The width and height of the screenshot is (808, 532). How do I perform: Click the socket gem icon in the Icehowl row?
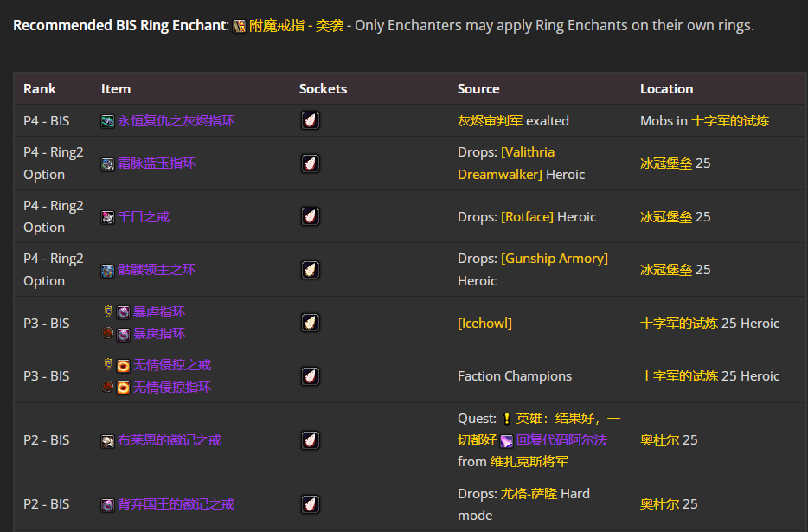(x=311, y=322)
